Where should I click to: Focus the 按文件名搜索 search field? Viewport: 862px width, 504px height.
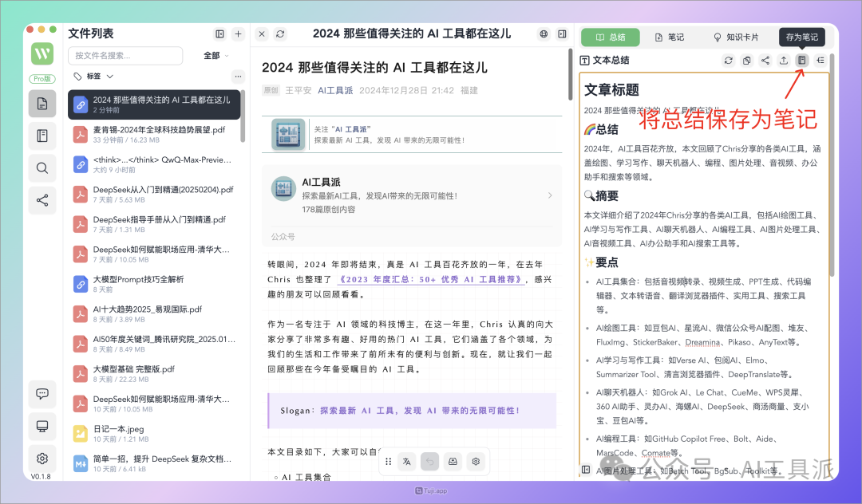coord(125,56)
